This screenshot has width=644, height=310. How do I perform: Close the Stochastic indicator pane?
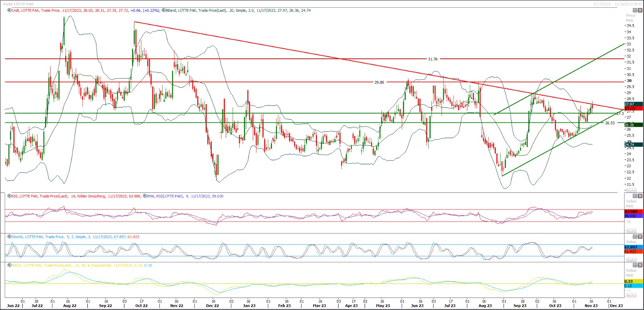tap(640, 237)
